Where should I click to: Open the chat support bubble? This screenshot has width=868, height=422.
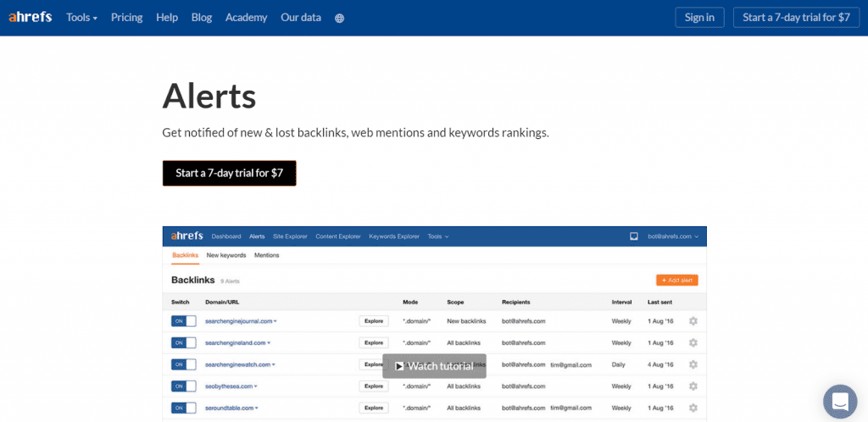click(x=840, y=401)
